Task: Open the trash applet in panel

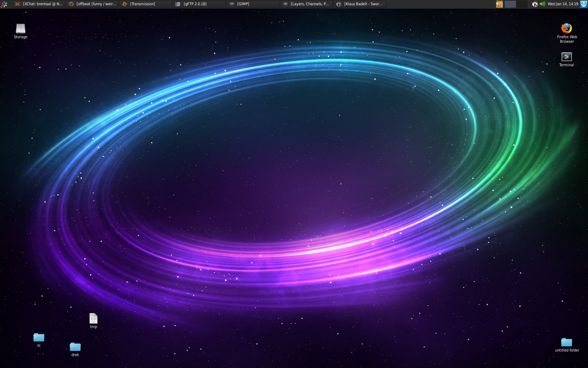Action: click(499, 4)
